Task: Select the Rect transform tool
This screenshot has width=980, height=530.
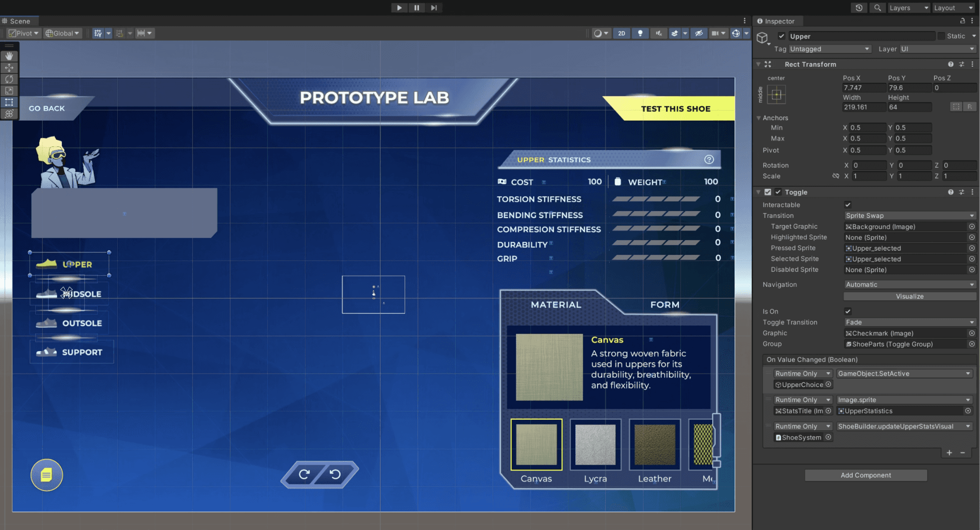Action: (x=9, y=102)
